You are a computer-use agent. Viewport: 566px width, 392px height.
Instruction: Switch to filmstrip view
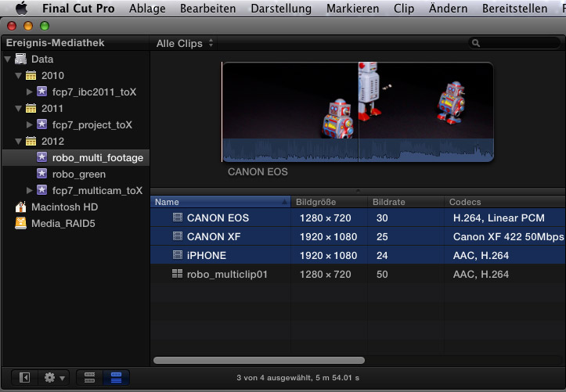[x=89, y=377]
